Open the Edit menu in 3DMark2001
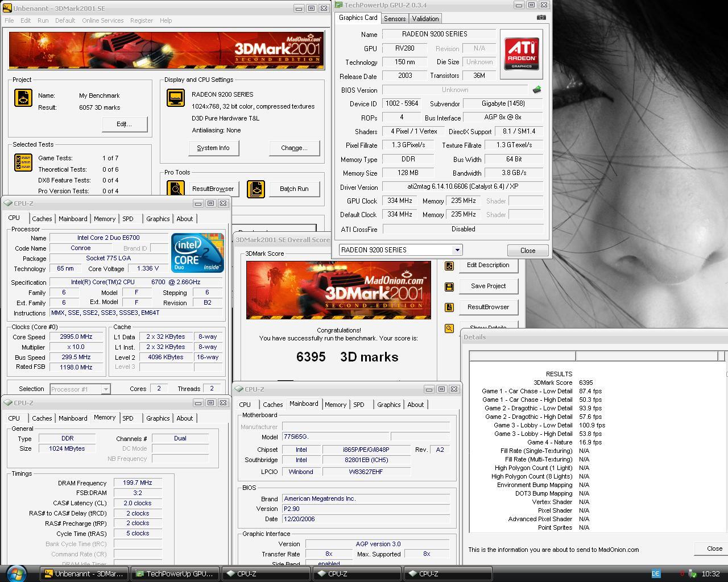Image resolution: width=728 pixels, height=582 pixels. (26, 20)
